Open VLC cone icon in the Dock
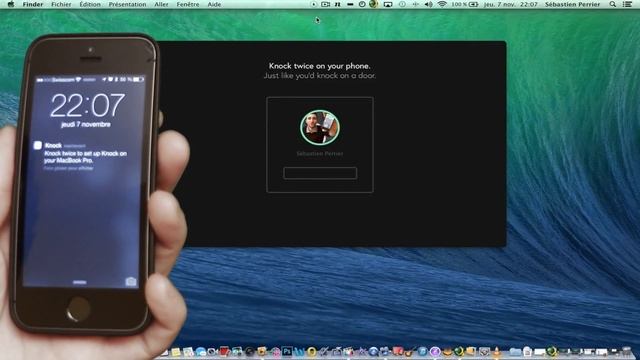Image resolution: width=640 pixels, height=360 pixels. click(x=496, y=351)
